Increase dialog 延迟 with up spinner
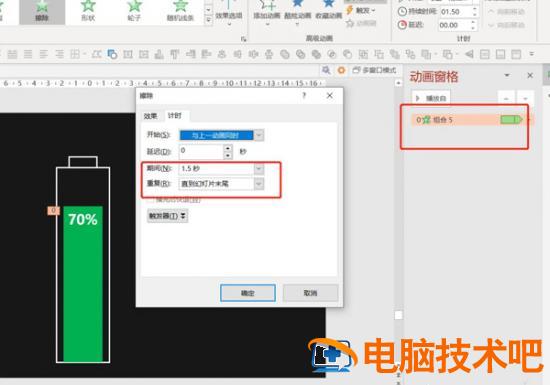Screen dimensions: 550x385 (228, 148)
